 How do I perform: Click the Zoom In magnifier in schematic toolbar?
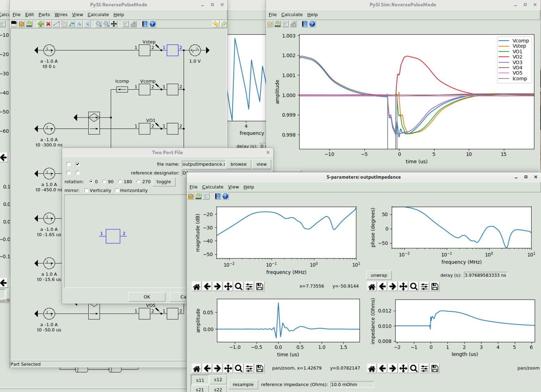[98, 24]
